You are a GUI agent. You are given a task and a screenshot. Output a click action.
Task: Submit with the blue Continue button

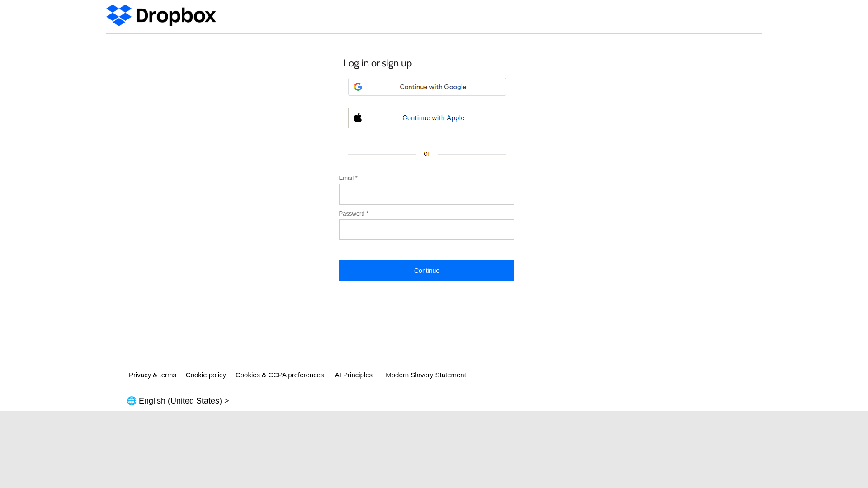coord(427,271)
